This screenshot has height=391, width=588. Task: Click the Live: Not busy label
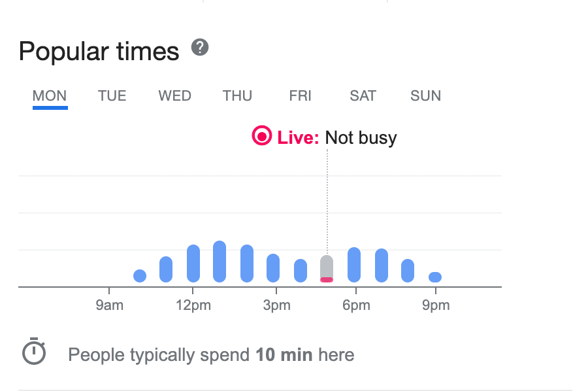tap(337, 137)
